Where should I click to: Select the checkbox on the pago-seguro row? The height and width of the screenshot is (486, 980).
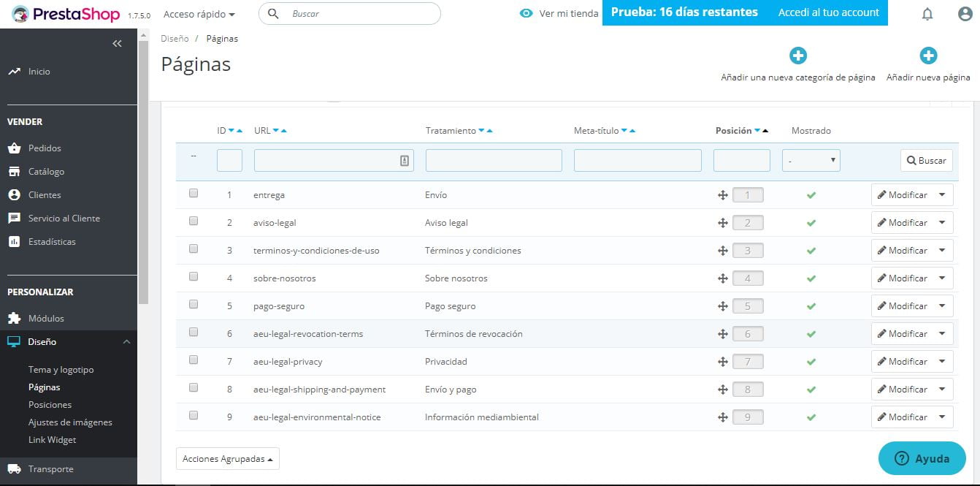tap(193, 305)
